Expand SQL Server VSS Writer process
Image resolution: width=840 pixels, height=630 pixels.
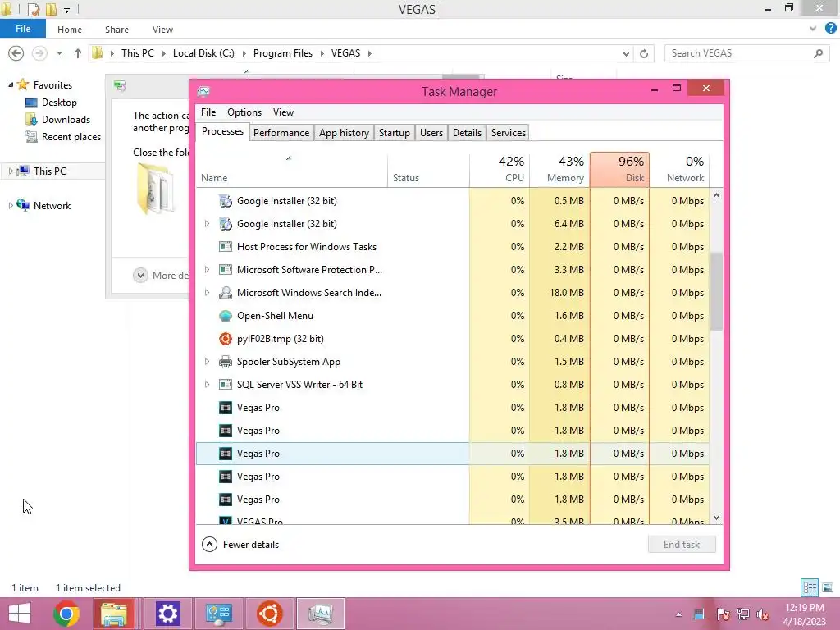coord(207,385)
